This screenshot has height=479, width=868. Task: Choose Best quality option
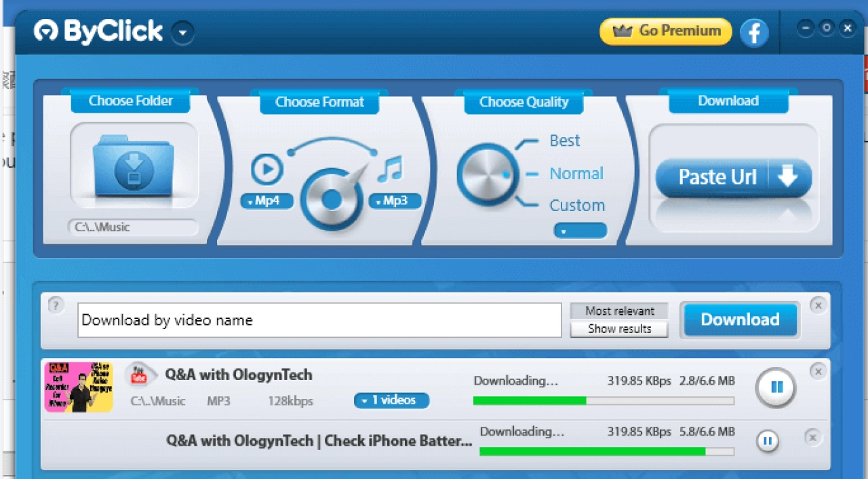click(564, 140)
